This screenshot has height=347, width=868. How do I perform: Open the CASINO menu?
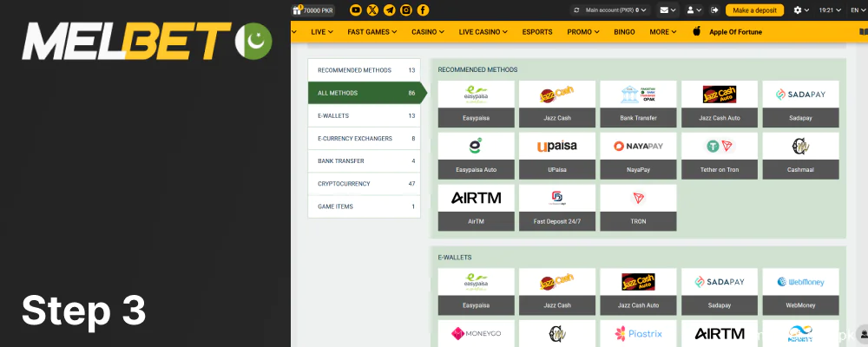point(428,32)
